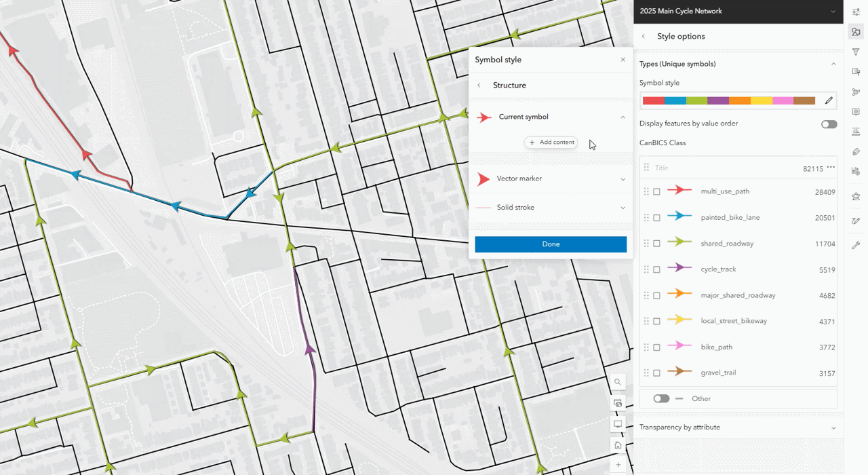868x475 pixels.
Task: Open the Effects icon in right toolbar
Action: click(x=856, y=72)
